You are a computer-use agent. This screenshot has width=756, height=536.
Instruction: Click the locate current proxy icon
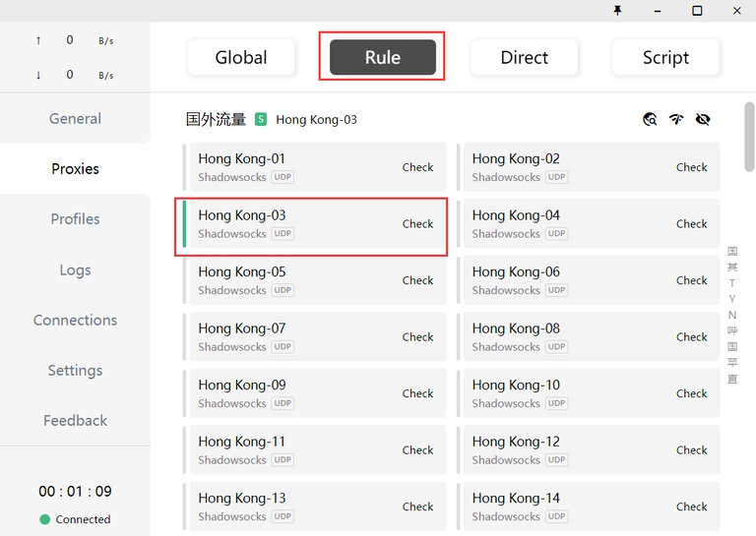coord(650,119)
